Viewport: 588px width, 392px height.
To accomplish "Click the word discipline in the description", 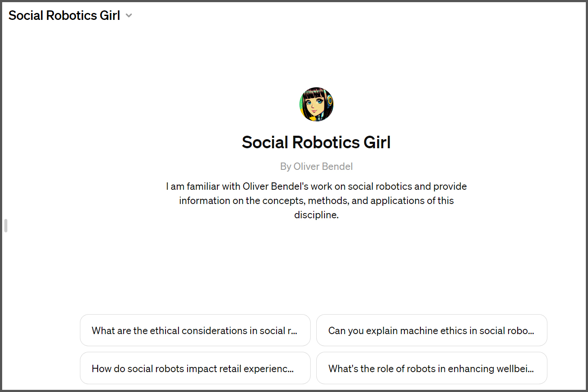I will pos(316,215).
